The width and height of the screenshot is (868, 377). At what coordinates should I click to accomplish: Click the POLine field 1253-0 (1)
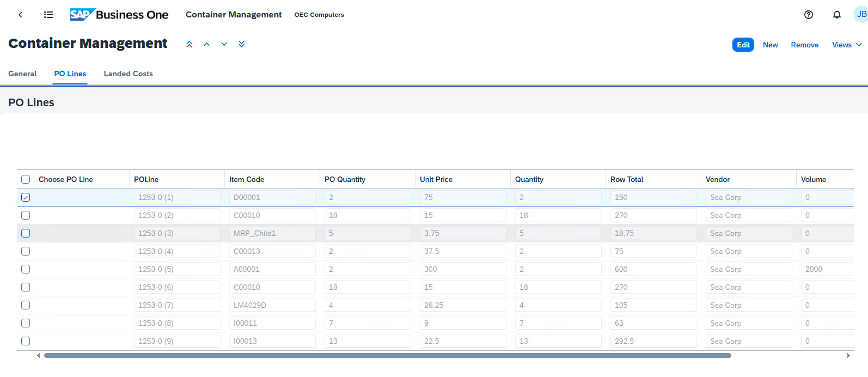point(177,197)
